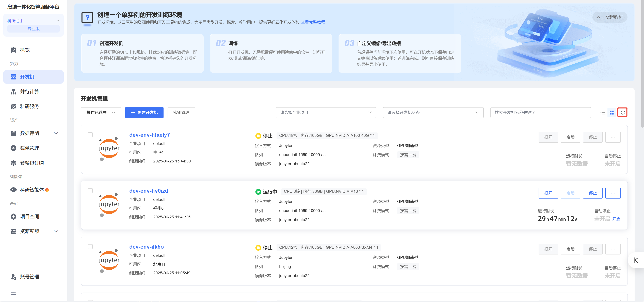Collapse tutorial with 收起教程
This screenshot has height=302, width=644.
[610, 17]
